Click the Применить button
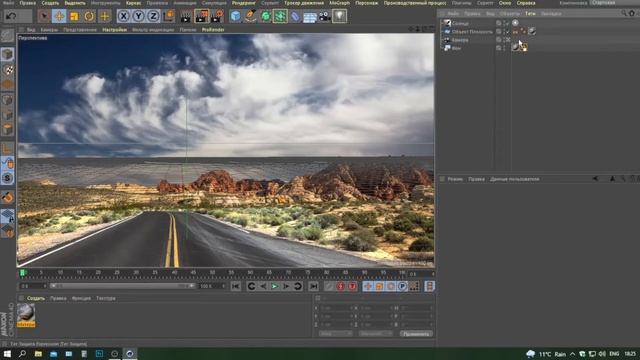This screenshot has height=360, width=640. click(416, 334)
